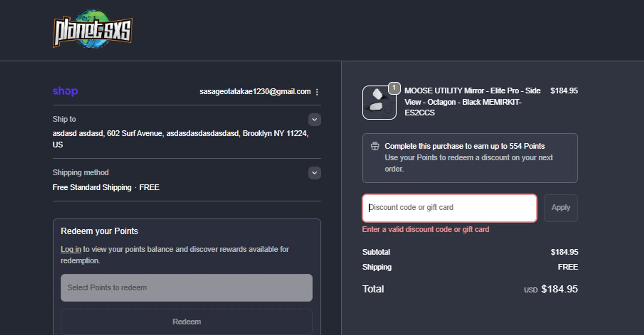Click the item quantity badge on product image

click(394, 88)
